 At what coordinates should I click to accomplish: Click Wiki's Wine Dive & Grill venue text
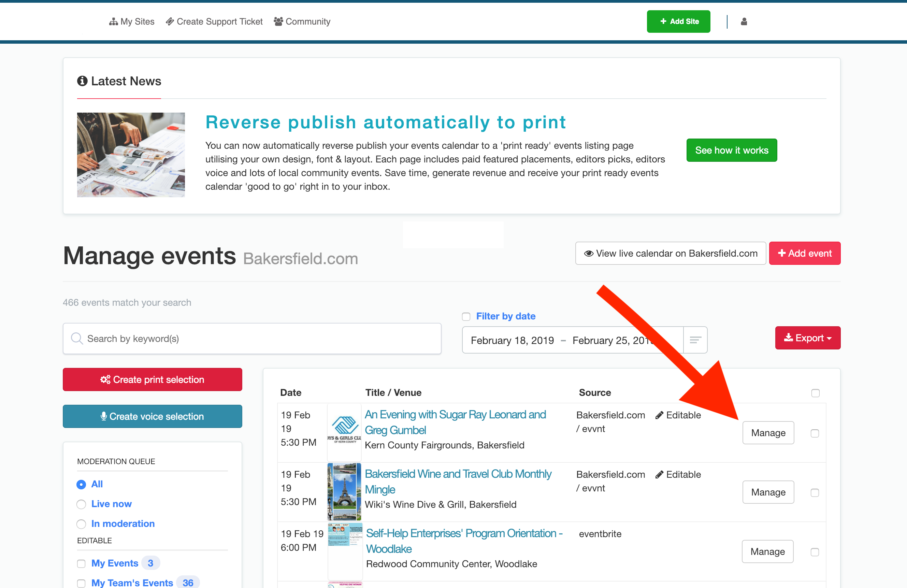point(441,504)
